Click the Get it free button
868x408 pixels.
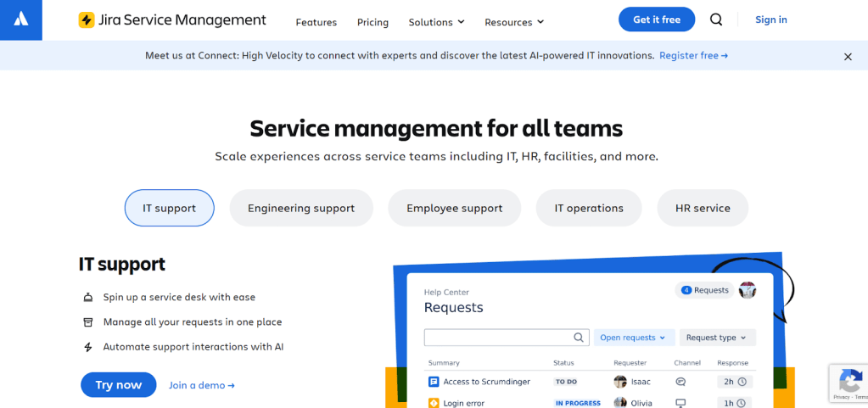(x=657, y=20)
